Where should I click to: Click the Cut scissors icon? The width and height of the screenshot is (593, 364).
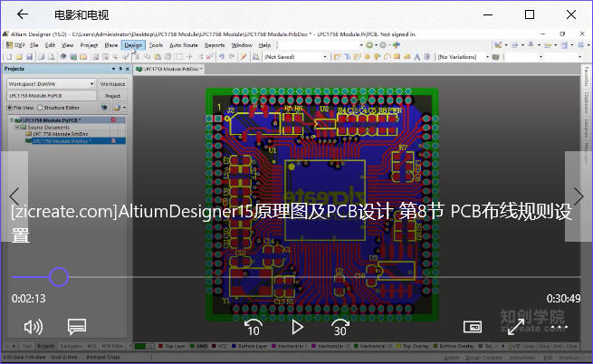click(x=137, y=57)
